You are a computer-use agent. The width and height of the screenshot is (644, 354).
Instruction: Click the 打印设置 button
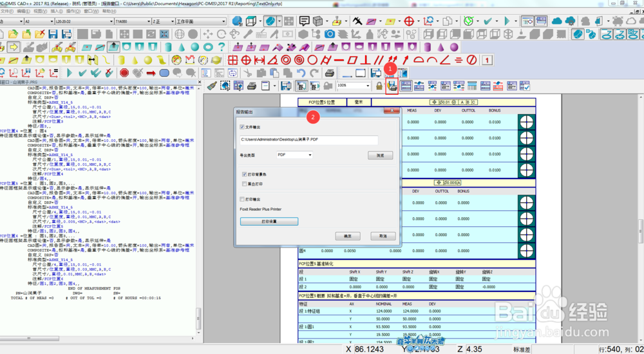click(269, 222)
